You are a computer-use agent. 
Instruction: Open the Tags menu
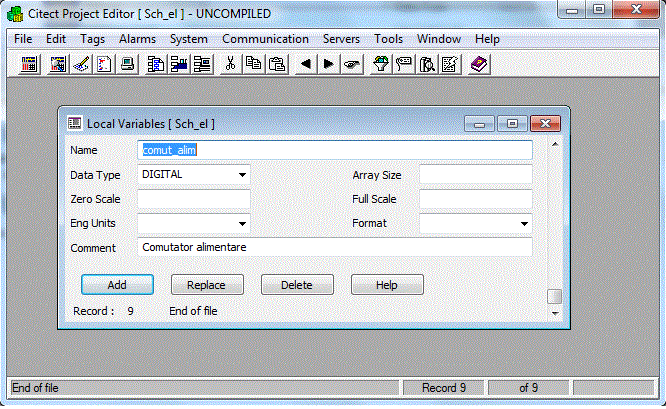[92, 39]
